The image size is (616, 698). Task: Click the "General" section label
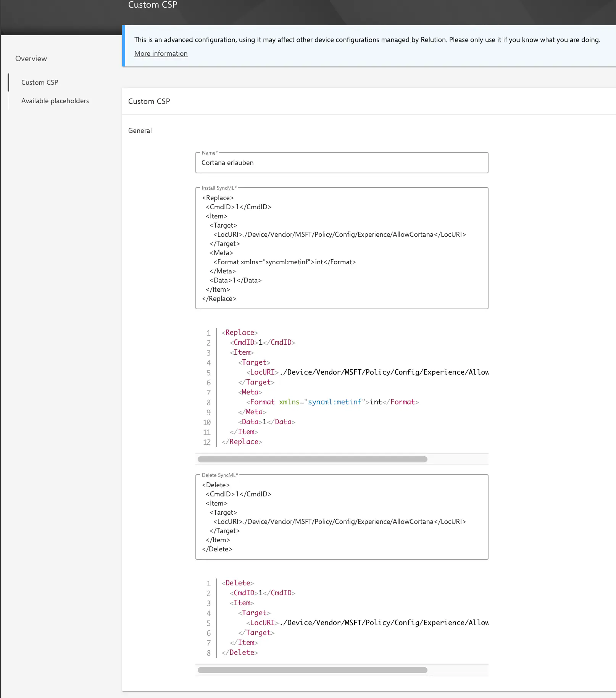pyautogui.click(x=140, y=130)
